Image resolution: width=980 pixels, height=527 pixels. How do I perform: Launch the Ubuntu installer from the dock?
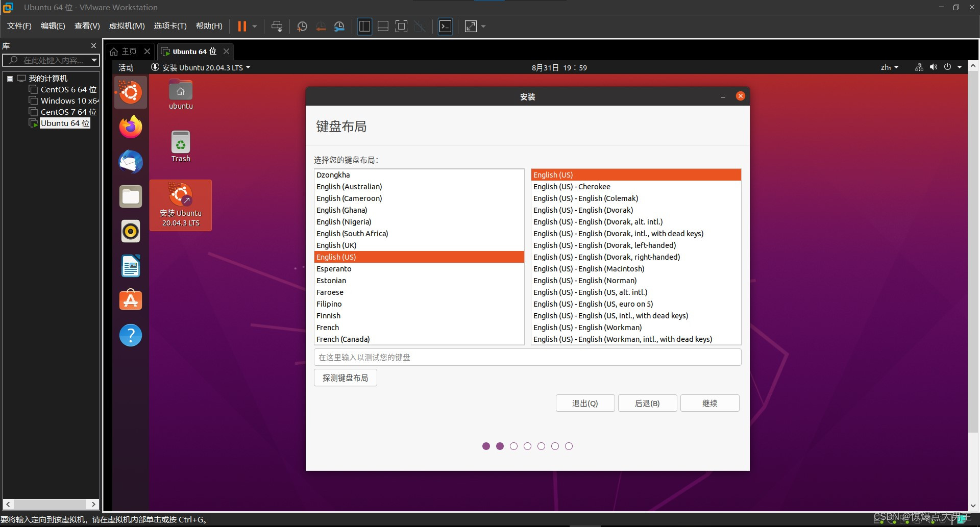(131, 92)
